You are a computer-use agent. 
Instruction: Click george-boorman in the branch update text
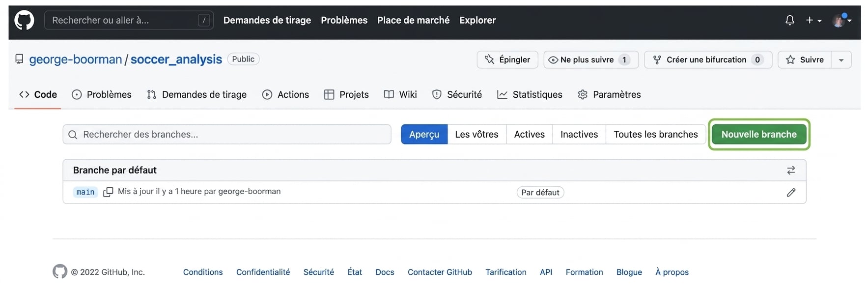(x=250, y=191)
